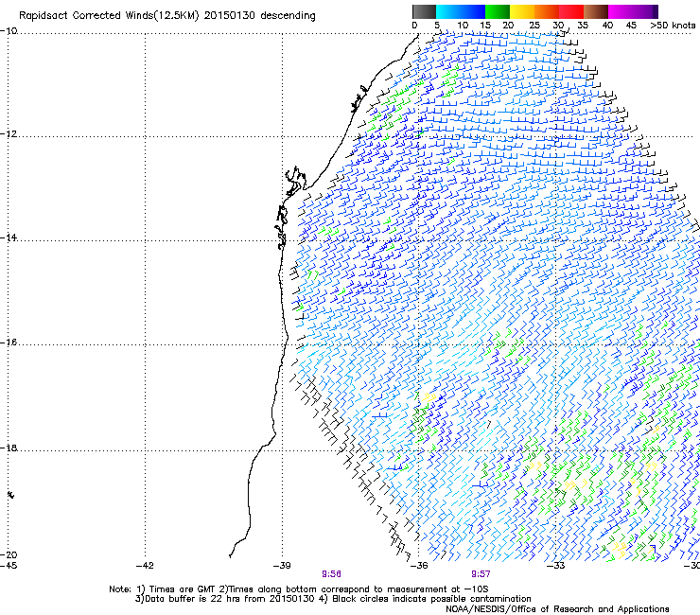Click the '35' legend scale label
Image resolution: width=700 pixels, height=615 pixels.
coord(583,26)
